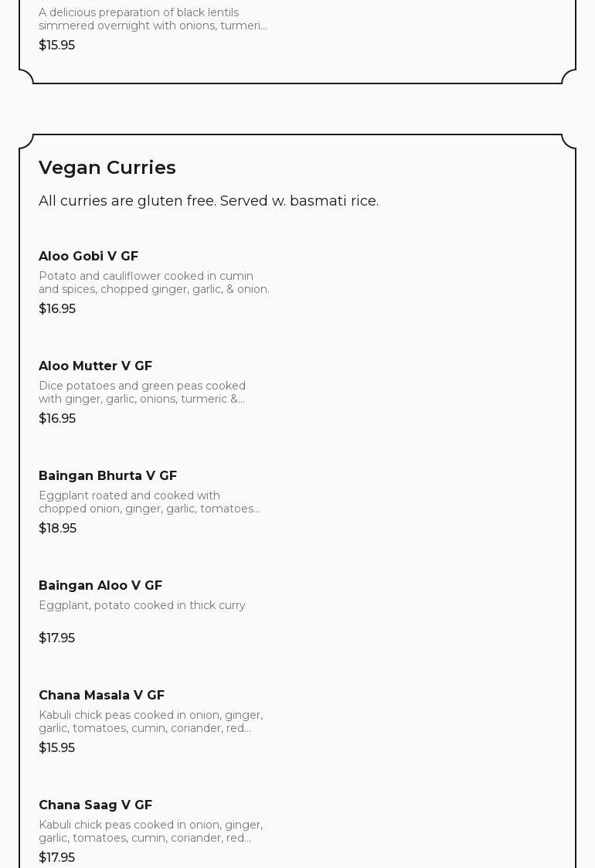Select the Baingan Bhurta V GF dish
Image resolution: width=595 pixels, height=868 pixels.
pos(107,475)
